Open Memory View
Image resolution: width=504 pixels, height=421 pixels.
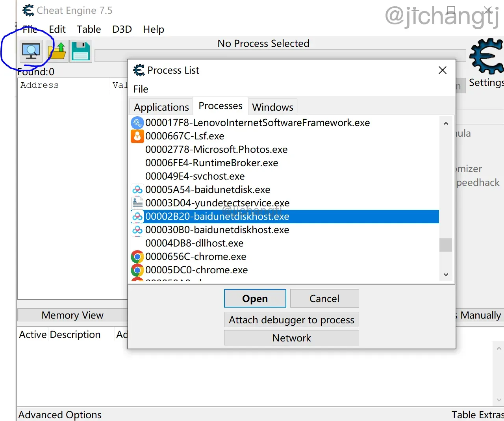click(72, 315)
